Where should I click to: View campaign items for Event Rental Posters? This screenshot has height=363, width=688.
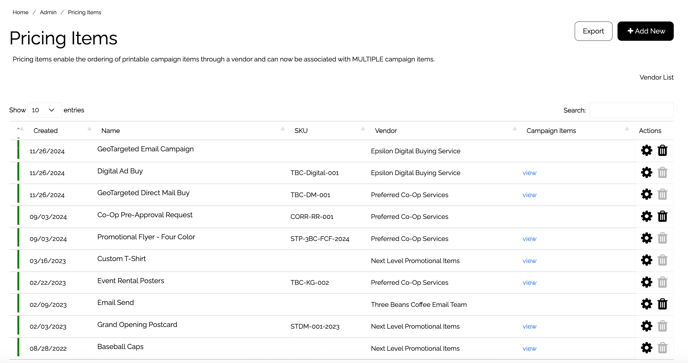(x=530, y=283)
